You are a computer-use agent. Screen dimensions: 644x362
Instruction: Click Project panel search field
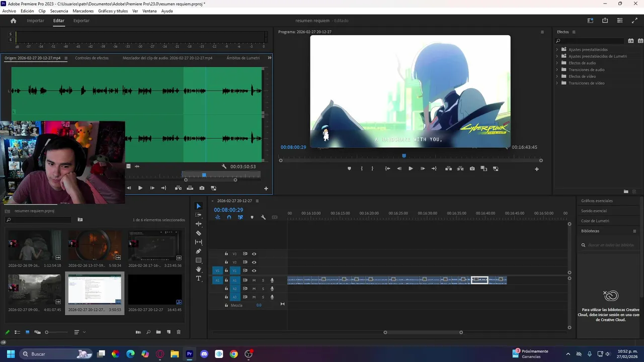pyautogui.click(x=38, y=220)
